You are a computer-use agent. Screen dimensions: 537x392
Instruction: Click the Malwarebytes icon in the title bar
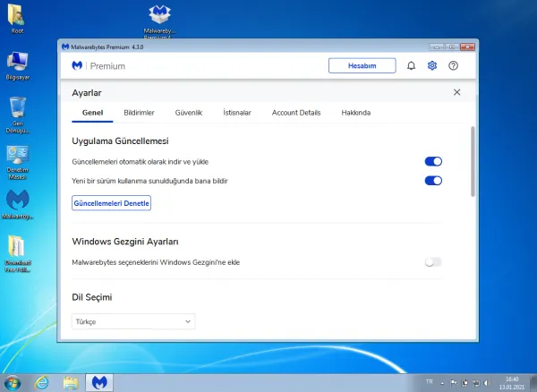coord(65,47)
